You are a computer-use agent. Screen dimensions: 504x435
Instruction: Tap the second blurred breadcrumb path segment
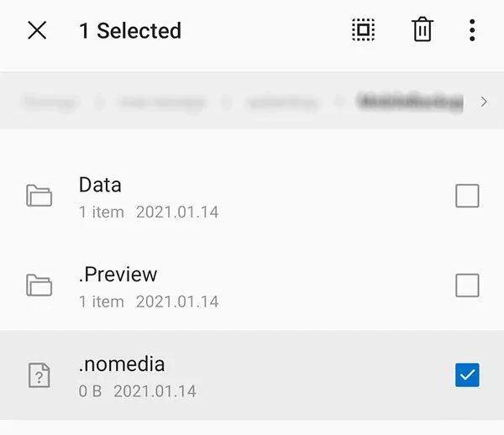[161, 102]
